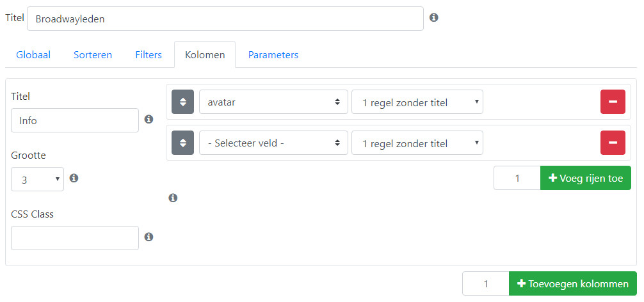Click the sort handle icon of the avatar row
This screenshot has height=302, width=644.
183,102
